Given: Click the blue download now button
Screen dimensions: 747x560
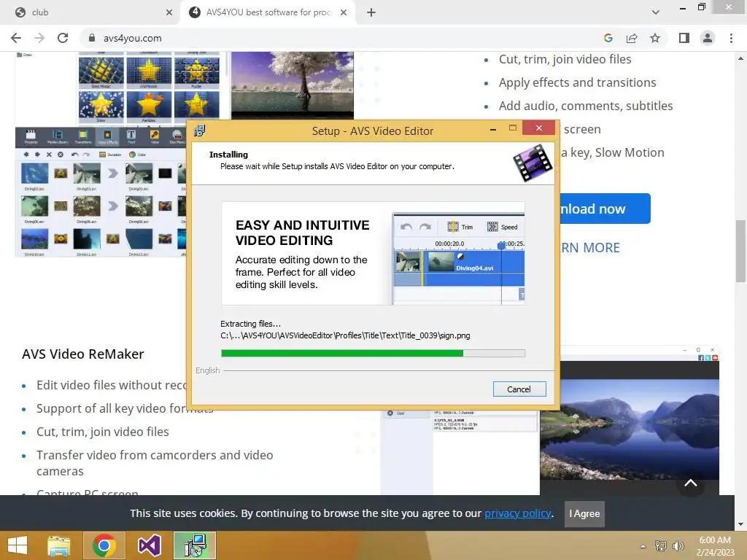Looking at the screenshot, I should coord(605,209).
